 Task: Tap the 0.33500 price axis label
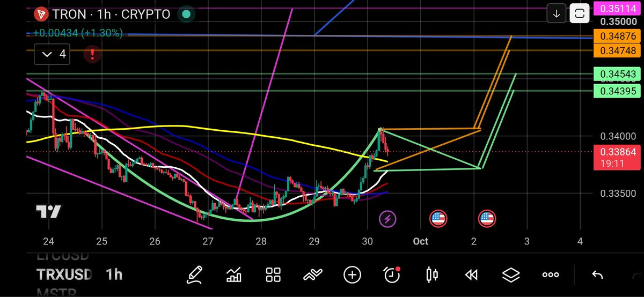pos(618,194)
